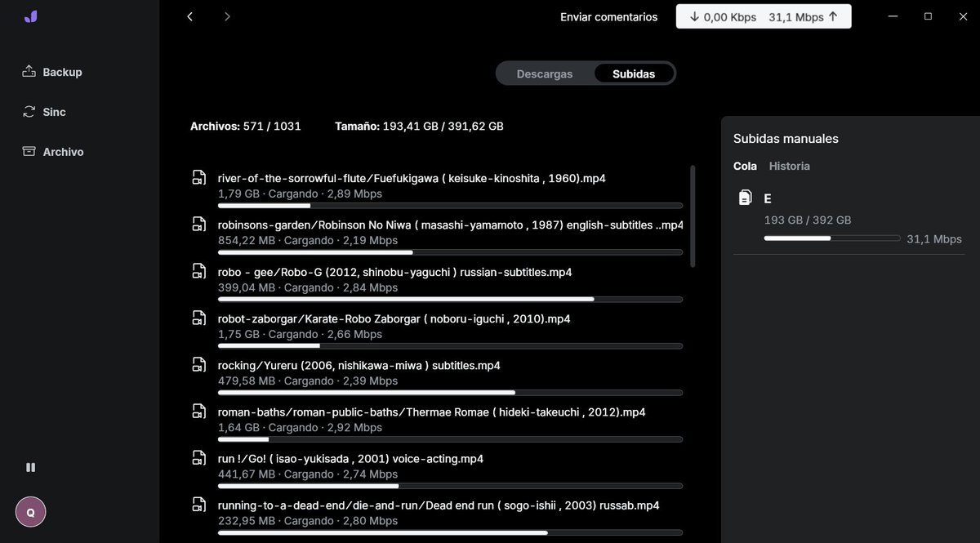Click the back navigation arrow
The image size is (980, 543).
tap(189, 16)
